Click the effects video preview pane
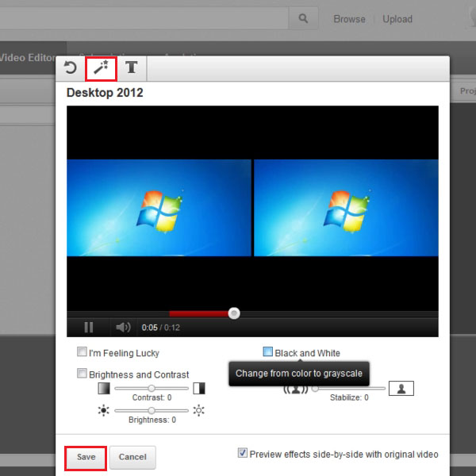Image resolution: width=476 pixels, height=476 pixels. pyautogui.click(x=346, y=208)
